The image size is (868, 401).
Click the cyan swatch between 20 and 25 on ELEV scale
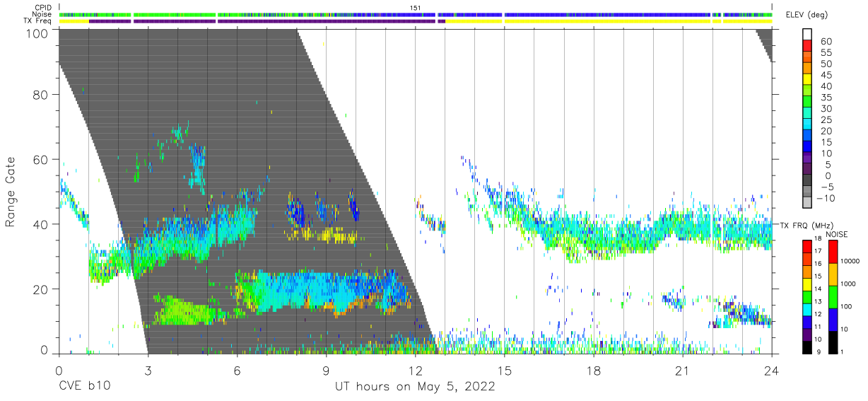(808, 124)
